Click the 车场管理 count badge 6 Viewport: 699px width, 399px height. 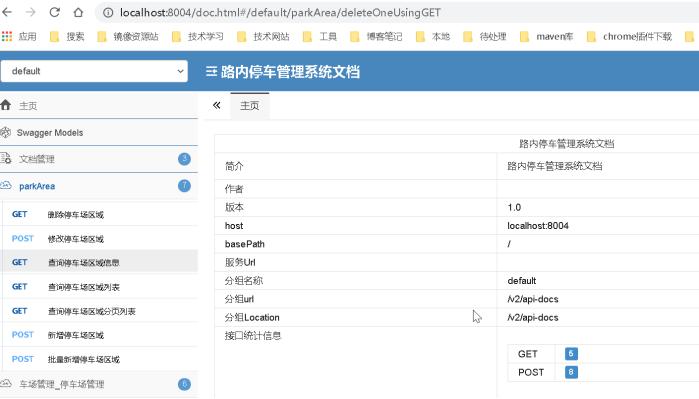coord(184,384)
